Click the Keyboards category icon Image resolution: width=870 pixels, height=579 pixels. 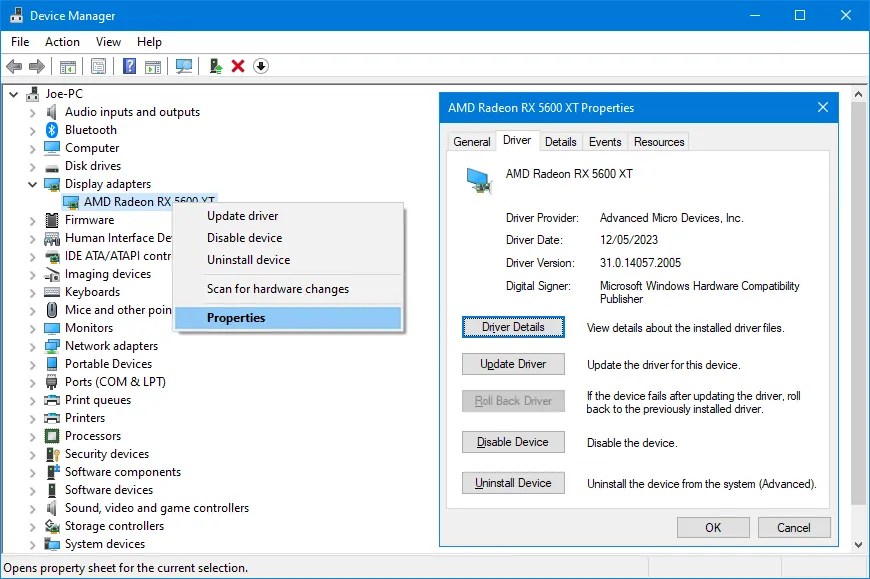pos(52,292)
